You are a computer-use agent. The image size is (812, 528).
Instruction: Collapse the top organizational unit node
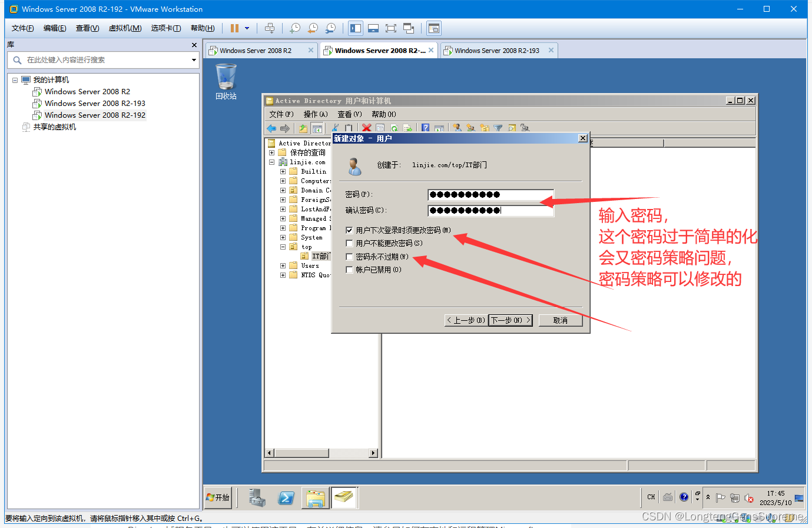(x=283, y=247)
